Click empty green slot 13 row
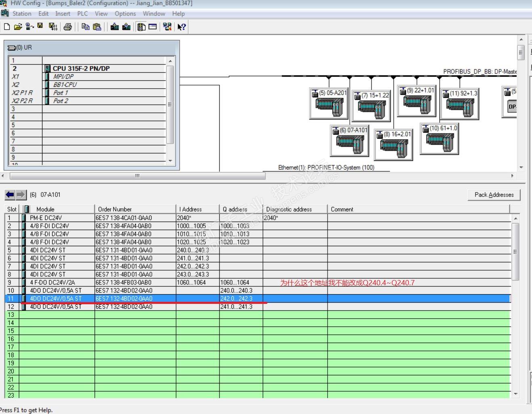 258,315
